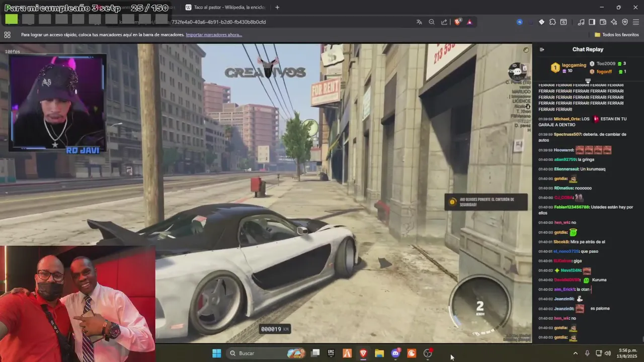Open the Todos los favoritos folder
The width and height of the screenshot is (644, 362).
coord(617,35)
